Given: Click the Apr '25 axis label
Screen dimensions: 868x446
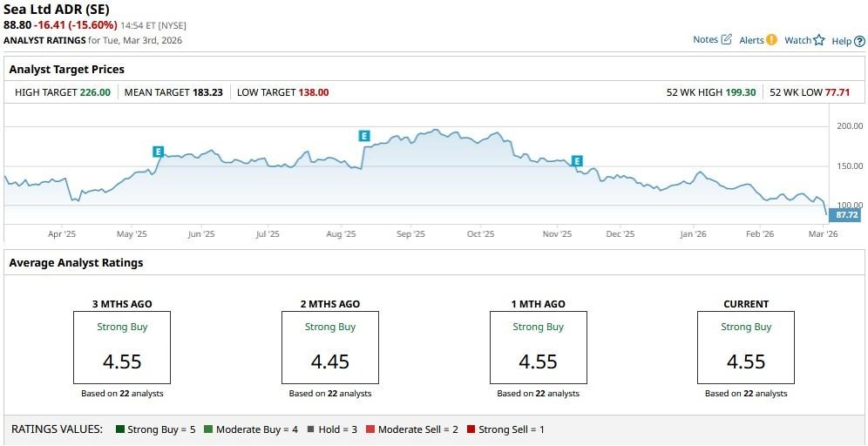Looking at the screenshot, I should 62,234.
